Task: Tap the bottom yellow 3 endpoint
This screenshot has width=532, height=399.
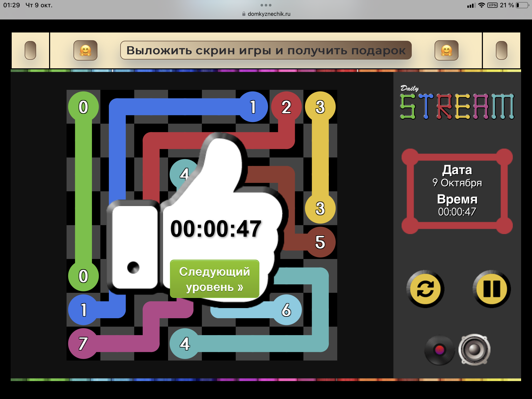Action: coord(320,208)
